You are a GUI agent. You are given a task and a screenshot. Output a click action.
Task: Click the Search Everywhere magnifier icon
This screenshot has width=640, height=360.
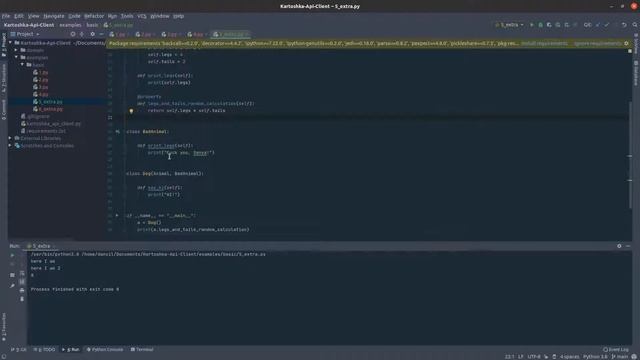click(x=635, y=25)
